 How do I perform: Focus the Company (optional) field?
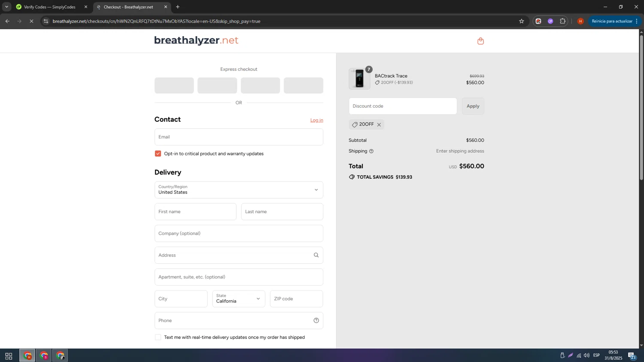pos(239,233)
